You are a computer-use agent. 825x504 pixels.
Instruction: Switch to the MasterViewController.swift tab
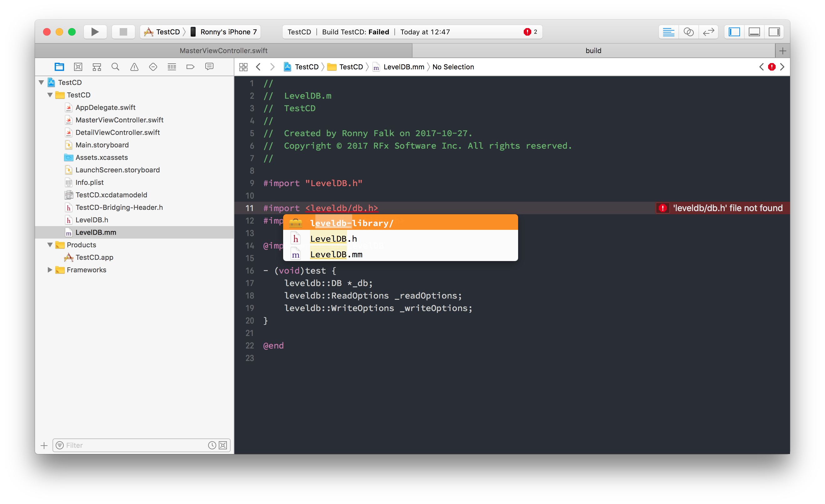(223, 51)
